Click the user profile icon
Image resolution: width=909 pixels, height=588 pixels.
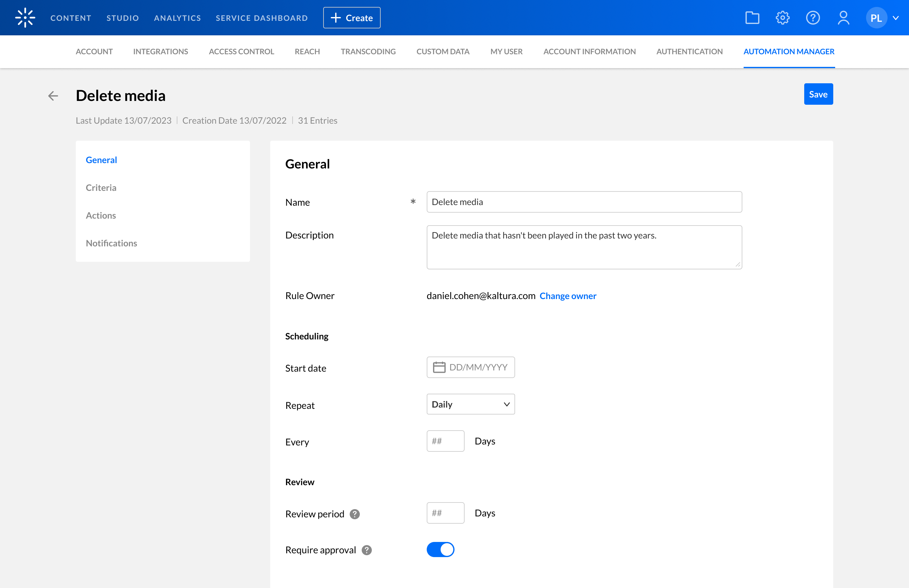point(843,18)
